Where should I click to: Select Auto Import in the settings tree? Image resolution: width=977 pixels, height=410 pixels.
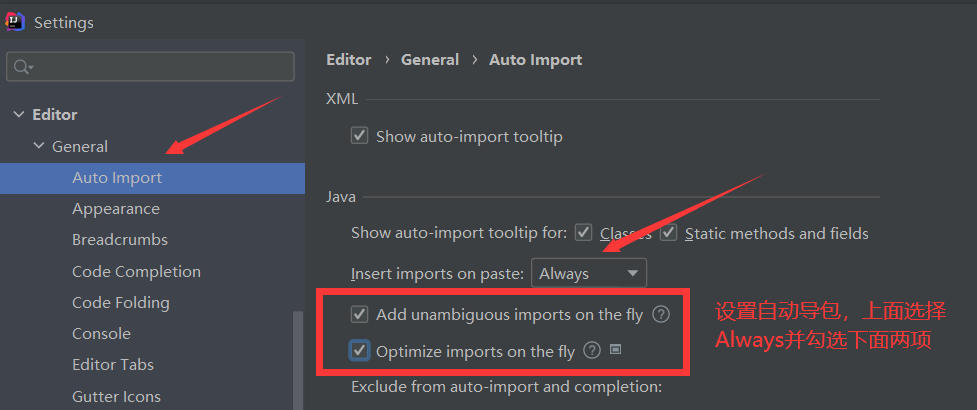click(x=117, y=178)
